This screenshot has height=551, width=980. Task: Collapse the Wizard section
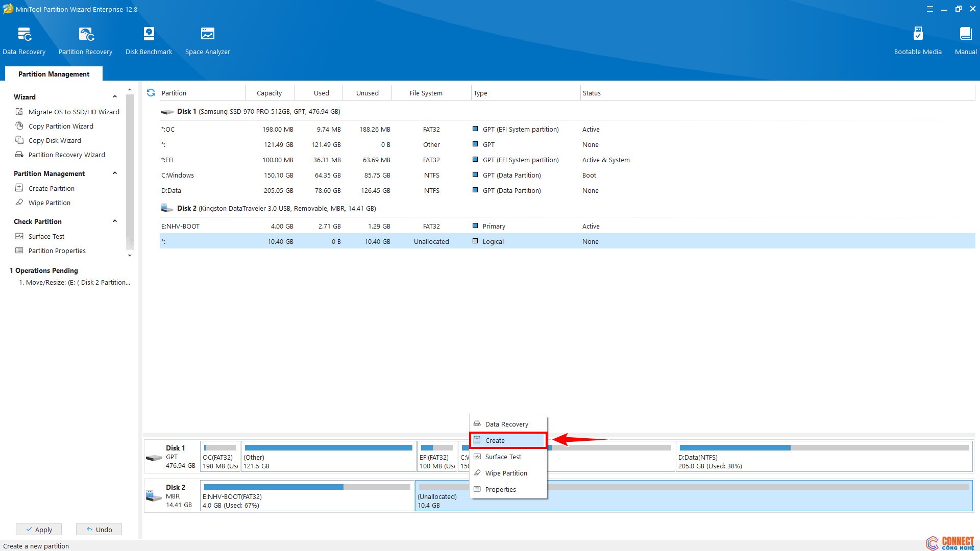coord(115,97)
